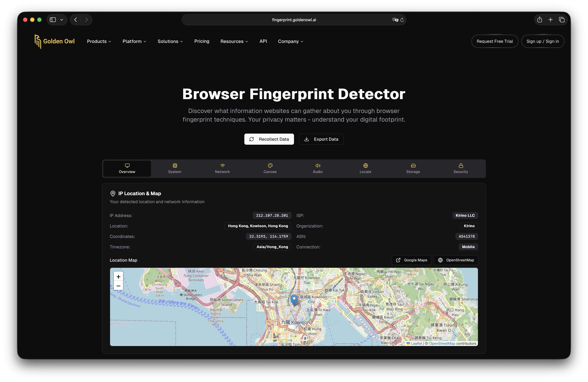
Task: Open location in Google Maps button
Action: tap(411, 260)
